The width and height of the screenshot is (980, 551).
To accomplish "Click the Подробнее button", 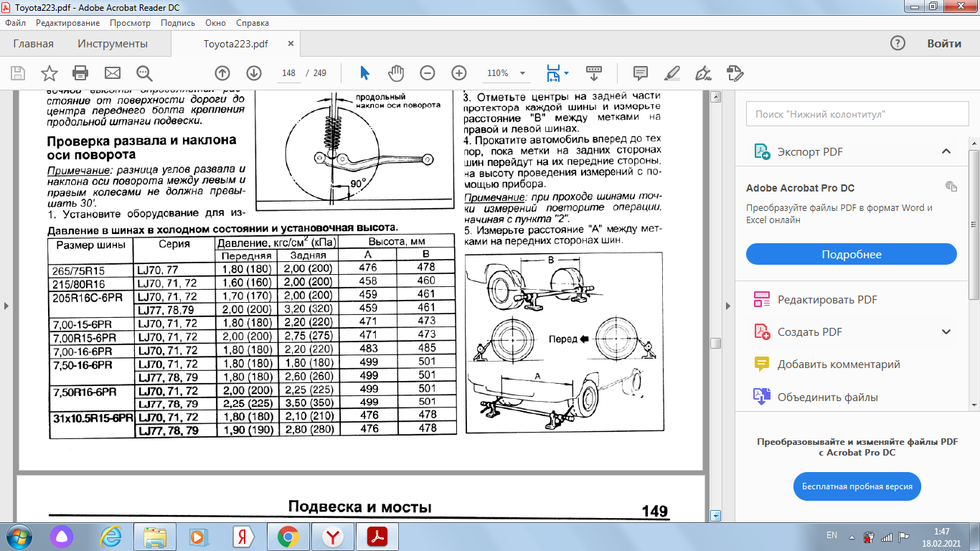I will click(852, 254).
